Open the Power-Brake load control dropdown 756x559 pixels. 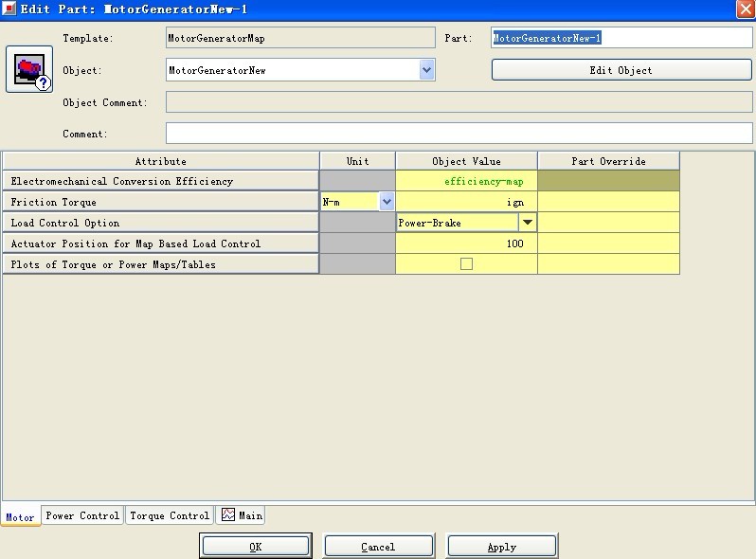click(528, 223)
